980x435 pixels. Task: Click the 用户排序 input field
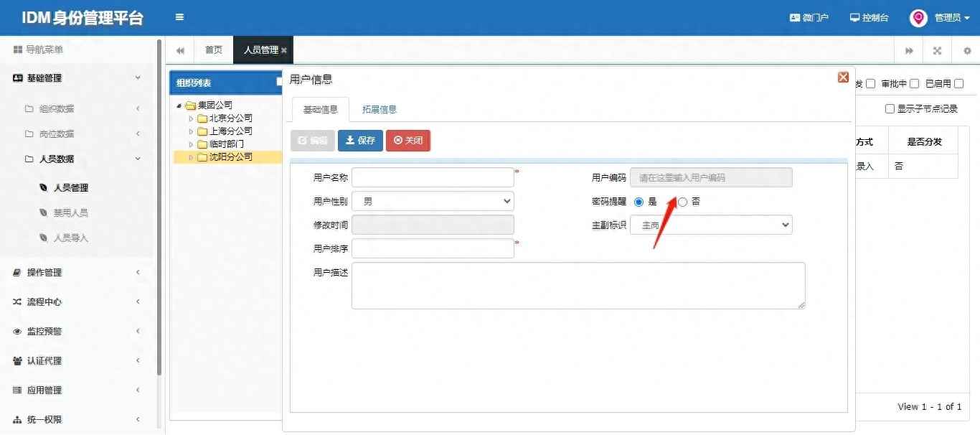(x=433, y=248)
